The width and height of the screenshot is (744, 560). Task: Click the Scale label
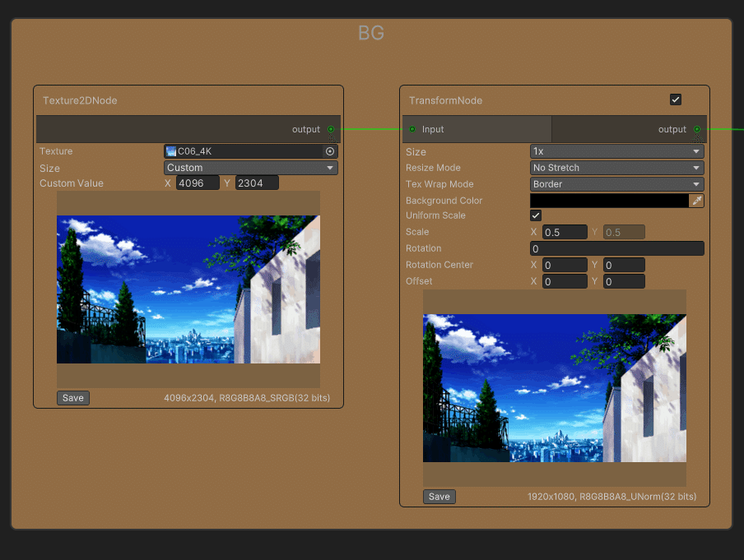click(417, 232)
